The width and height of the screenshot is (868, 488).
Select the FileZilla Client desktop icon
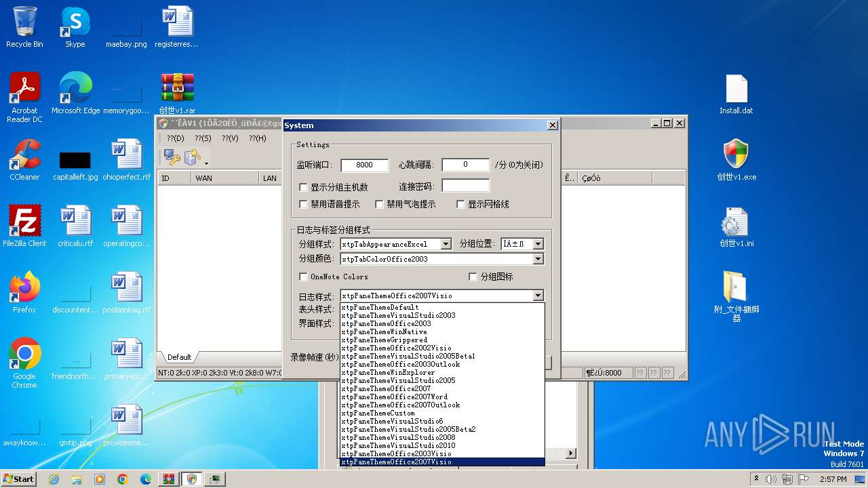coord(24,226)
